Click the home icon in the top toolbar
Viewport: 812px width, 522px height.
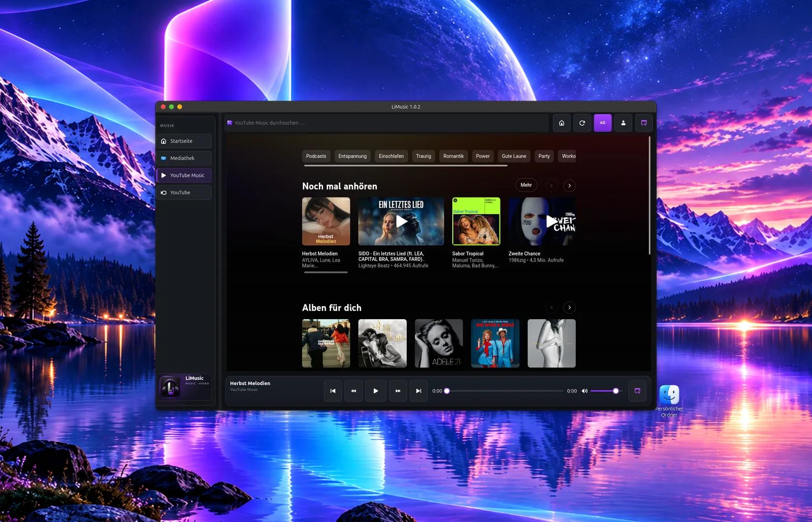(x=562, y=123)
